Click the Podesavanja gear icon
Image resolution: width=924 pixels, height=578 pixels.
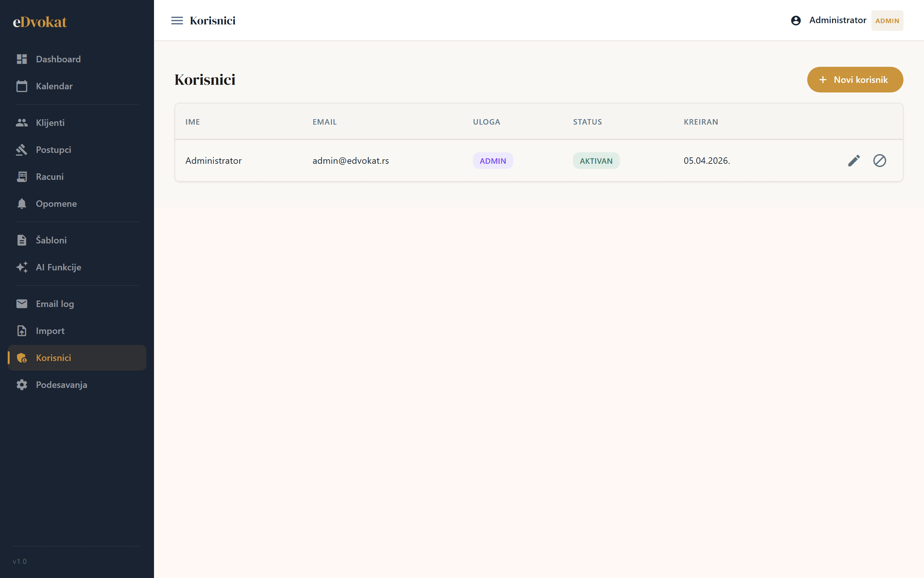click(x=22, y=385)
